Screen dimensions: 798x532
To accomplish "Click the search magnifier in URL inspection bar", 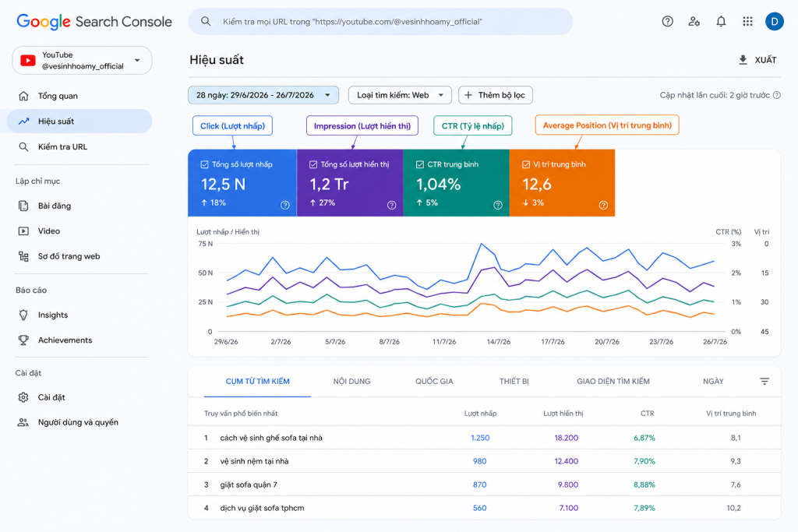I will coord(206,21).
